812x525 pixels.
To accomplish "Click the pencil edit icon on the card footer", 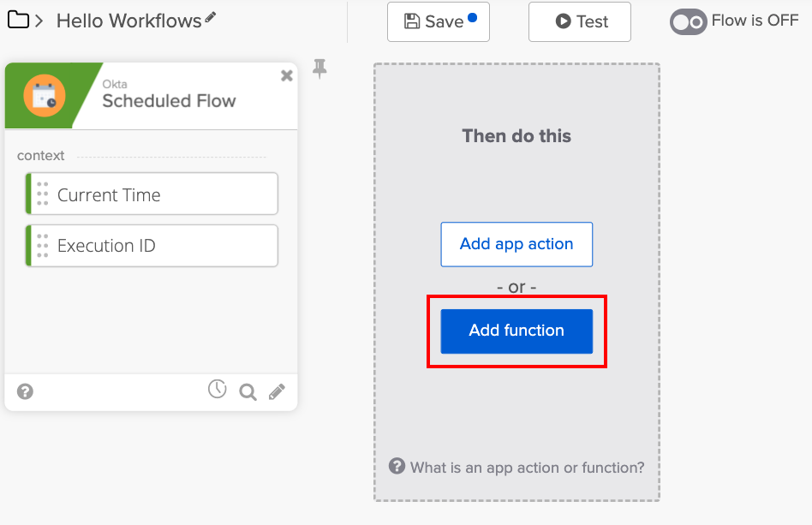I will click(x=277, y=392).
